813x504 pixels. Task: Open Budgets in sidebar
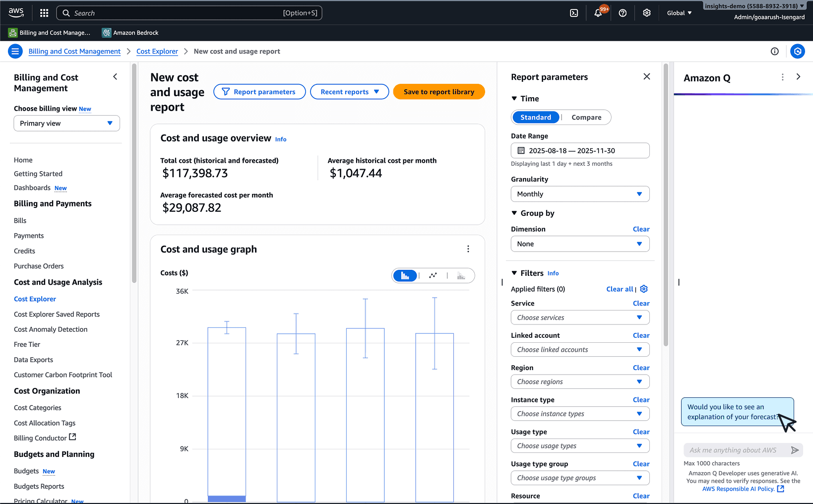pos(26,471)
